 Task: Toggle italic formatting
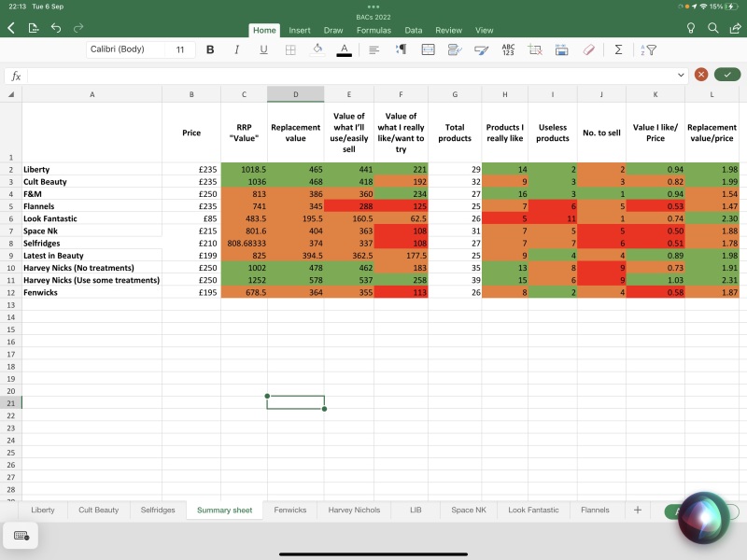(236, 49)
